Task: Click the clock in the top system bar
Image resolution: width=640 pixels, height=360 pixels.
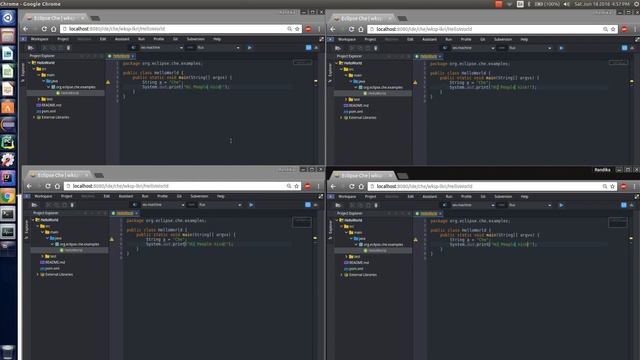Action: [x=602, y=4]
